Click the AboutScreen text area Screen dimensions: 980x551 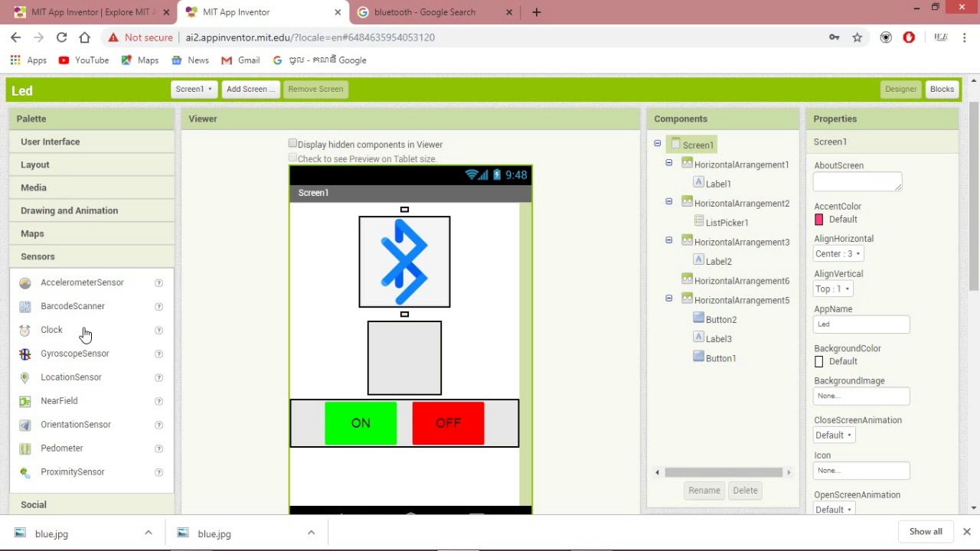pos(857,181)
